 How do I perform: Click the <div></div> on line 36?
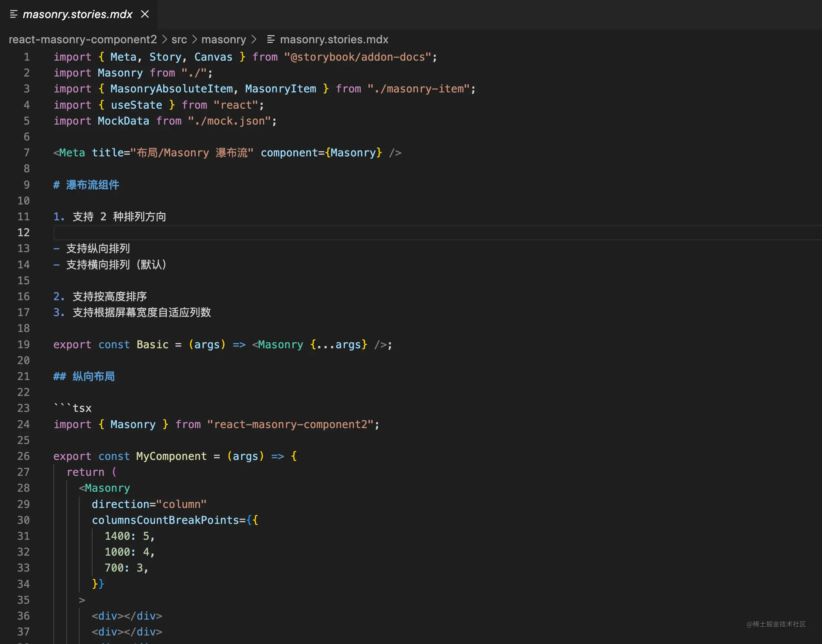tap(127, 616)
